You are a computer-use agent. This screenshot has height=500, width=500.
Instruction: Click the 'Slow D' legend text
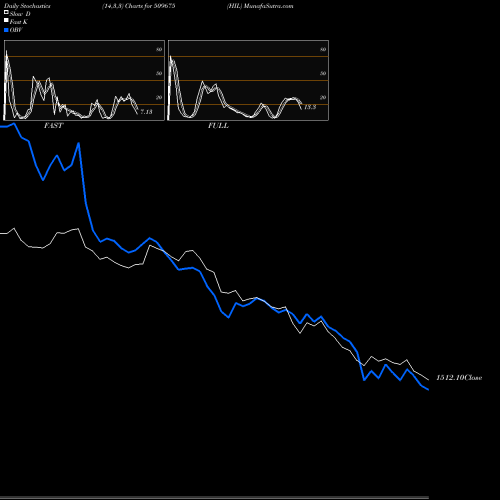pyautogui.click(x=20, y=14)
